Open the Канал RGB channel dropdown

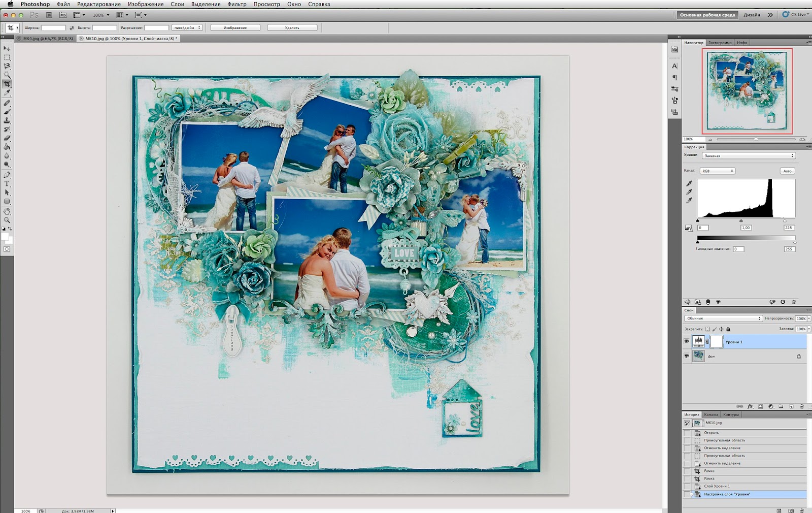pos(718,171)
